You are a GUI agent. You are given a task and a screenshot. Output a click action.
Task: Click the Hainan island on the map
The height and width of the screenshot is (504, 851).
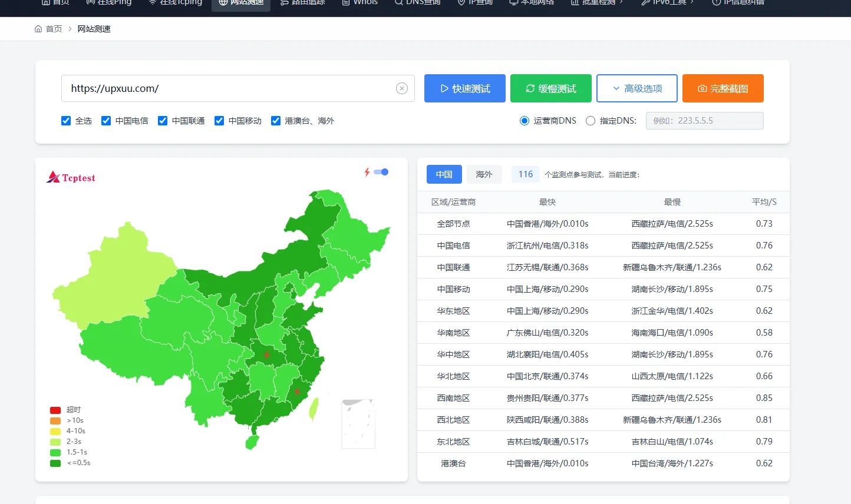(x=252, y=442)
